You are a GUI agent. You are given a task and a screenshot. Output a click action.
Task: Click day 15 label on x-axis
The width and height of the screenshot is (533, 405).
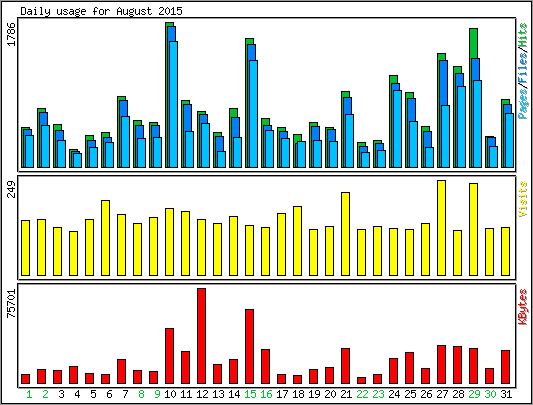(250, 394)
